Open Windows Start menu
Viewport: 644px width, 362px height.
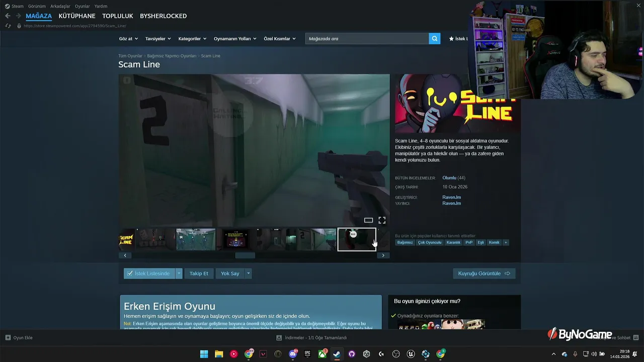click(204, 354)
